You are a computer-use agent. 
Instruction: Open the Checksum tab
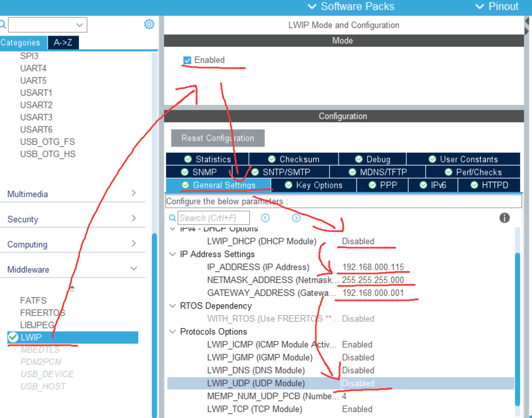click(294, 159)
